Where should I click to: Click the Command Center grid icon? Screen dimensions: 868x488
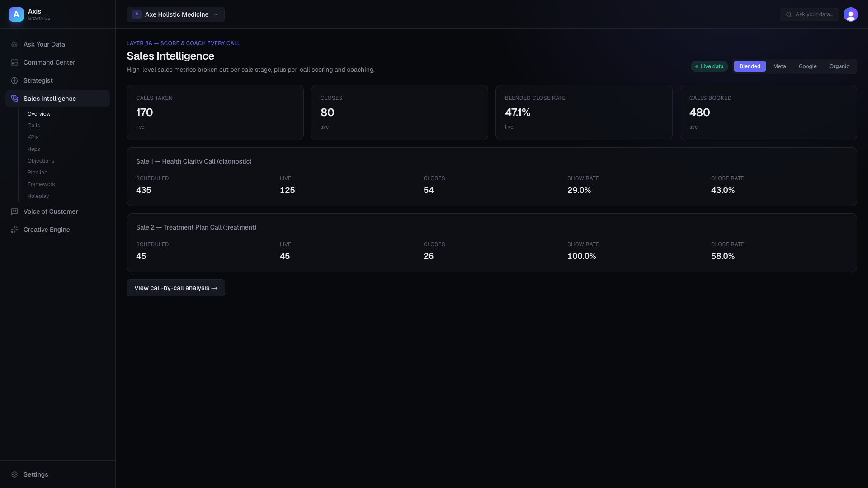[14, 62]
